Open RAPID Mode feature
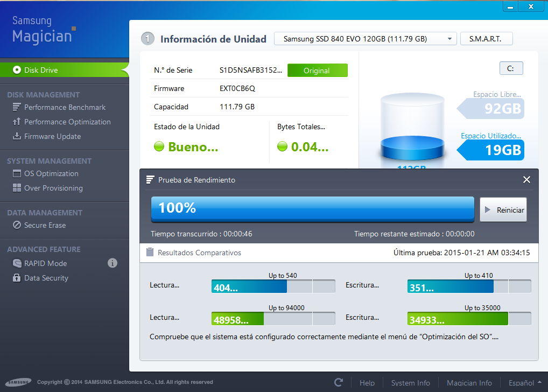The height and width of the screenshot is (392, 548). [x=45, y=263]
